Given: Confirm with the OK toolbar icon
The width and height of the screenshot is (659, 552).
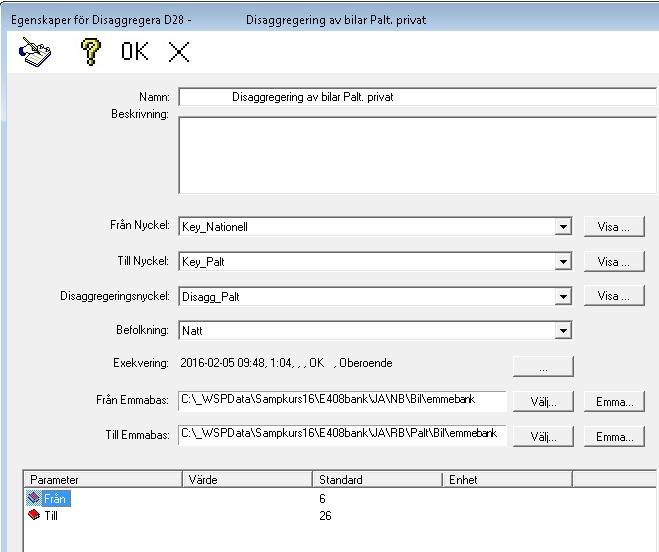Looking at the screenshot, I should [134, 52].
